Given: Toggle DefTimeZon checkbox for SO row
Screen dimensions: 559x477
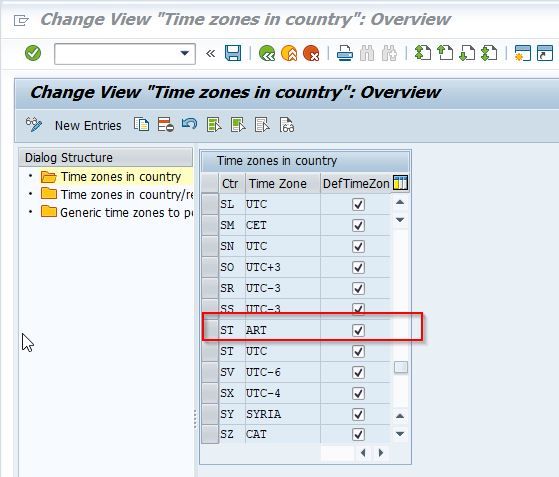Looking at the screenshot, I should click(x=358, y=267).
